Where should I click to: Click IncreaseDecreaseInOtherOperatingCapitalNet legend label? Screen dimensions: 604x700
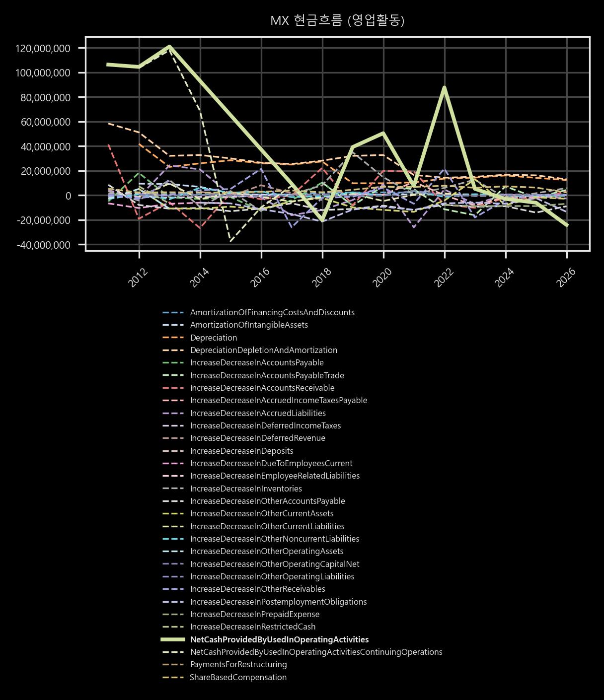[x=274, y=564]
